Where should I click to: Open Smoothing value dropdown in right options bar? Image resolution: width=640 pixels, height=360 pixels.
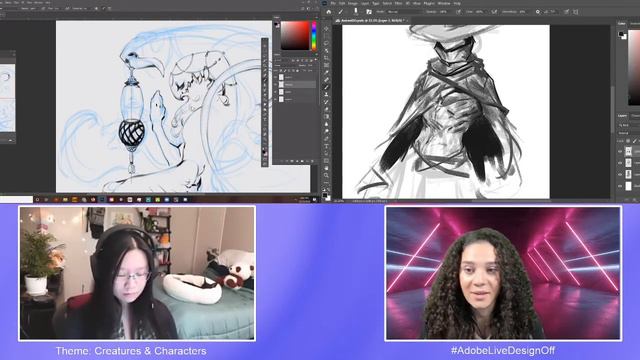pyautogui.click(x=523, y=12)
